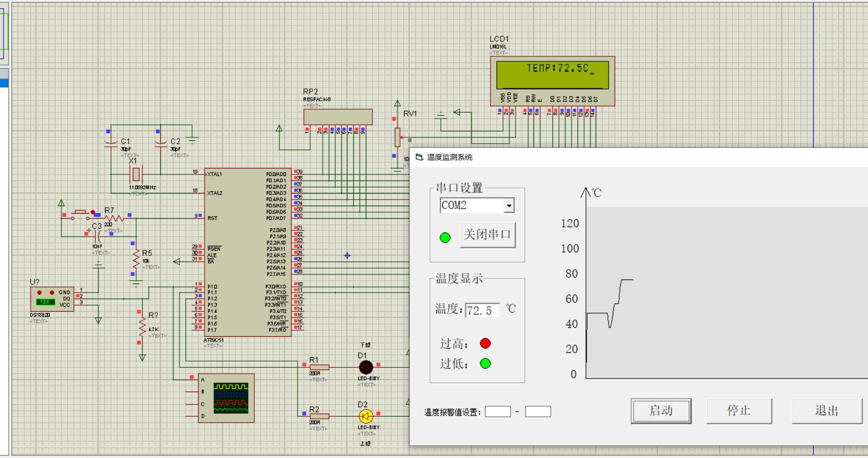This screenshot has height=458, width=868.
Task: Click the RST pin label
Action: (x=213, y=218)
